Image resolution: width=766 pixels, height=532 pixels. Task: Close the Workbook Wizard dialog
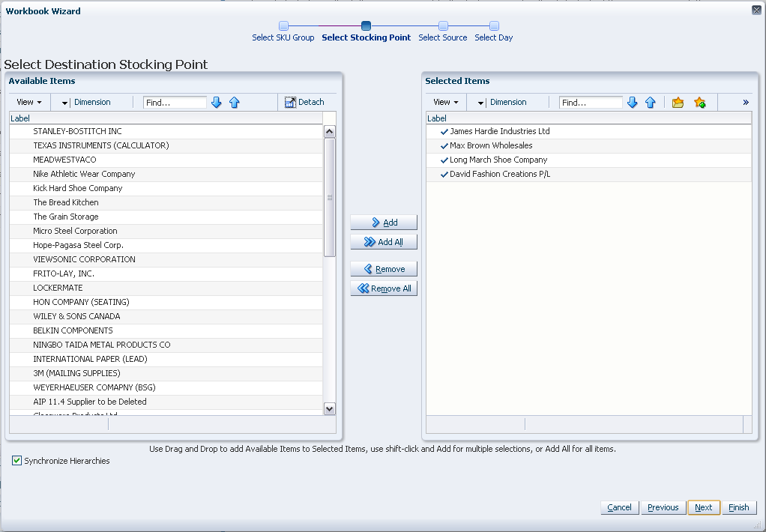(756, 10)
